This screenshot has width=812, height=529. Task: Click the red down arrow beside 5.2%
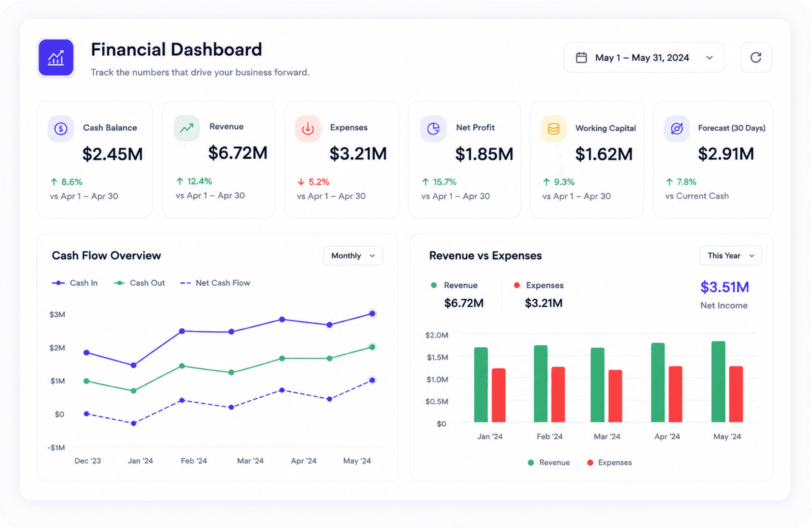tap(301, 182)
